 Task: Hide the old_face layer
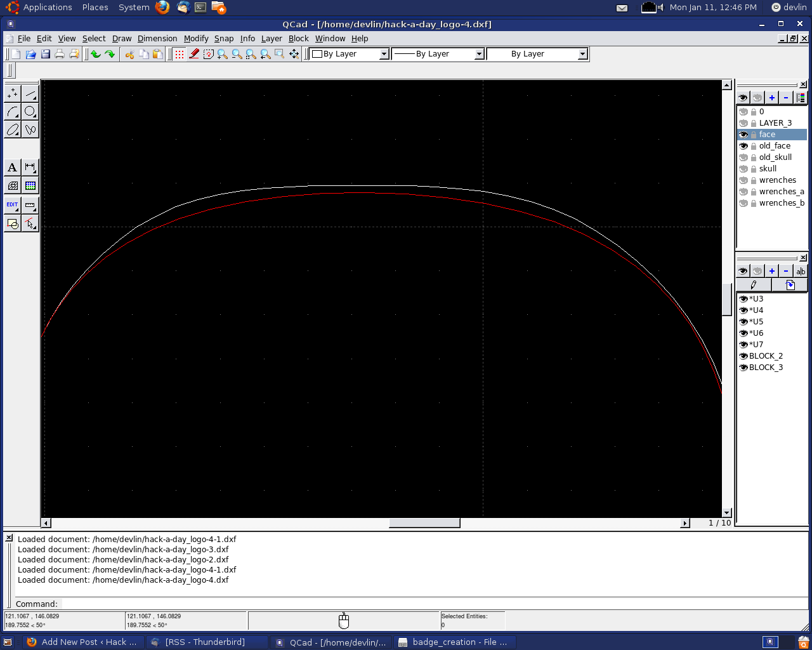pos(743,146)
